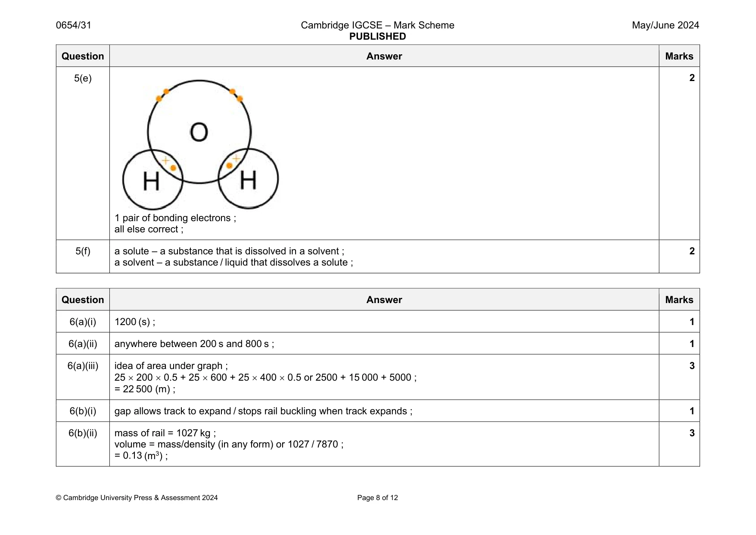Select 'gap allows track to expand' answer

point(264,411)
